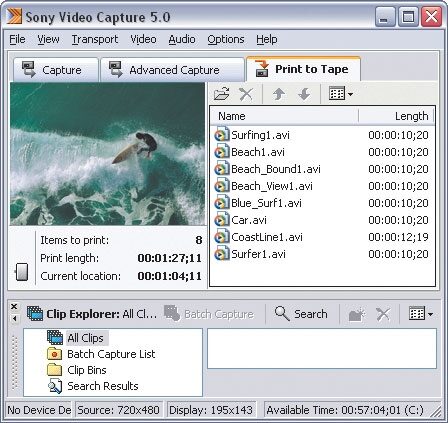Click CoastLine1.avi length 00:00:12;19

coord(398,237)
